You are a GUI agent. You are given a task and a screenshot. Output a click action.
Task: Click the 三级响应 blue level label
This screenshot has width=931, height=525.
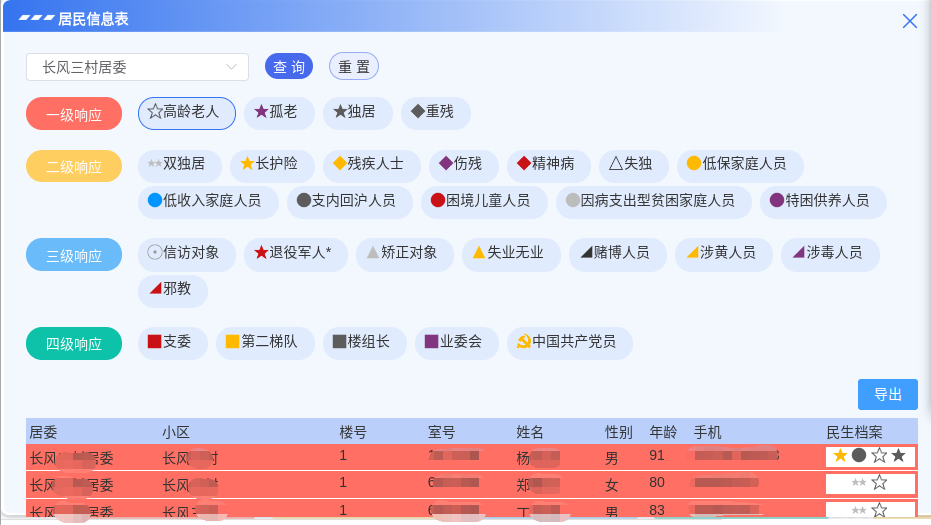click(x=74, y=256)
